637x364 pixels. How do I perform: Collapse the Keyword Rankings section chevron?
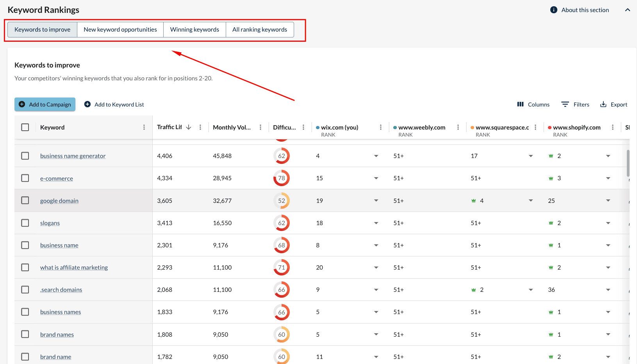pyautogui.click(x=628, y=10)
